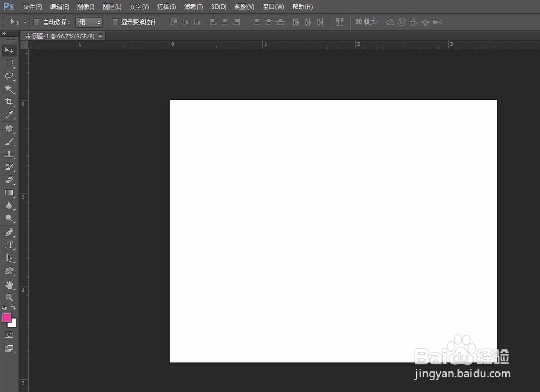Enable the 显示变换控件 checkbox
Screen dimensions: 540x392
click(x=116, y=22)
